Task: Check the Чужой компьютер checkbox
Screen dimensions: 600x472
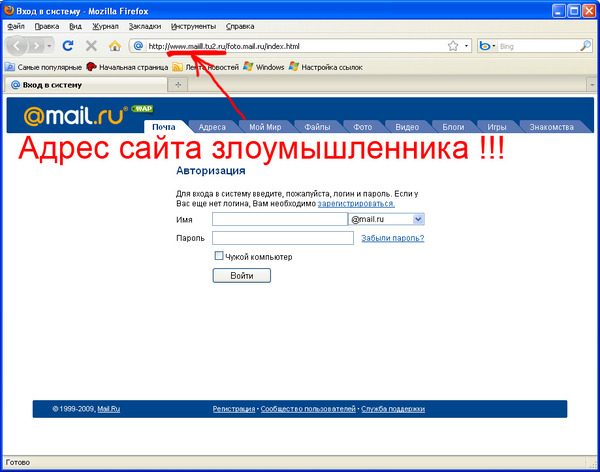Action: 218,256
